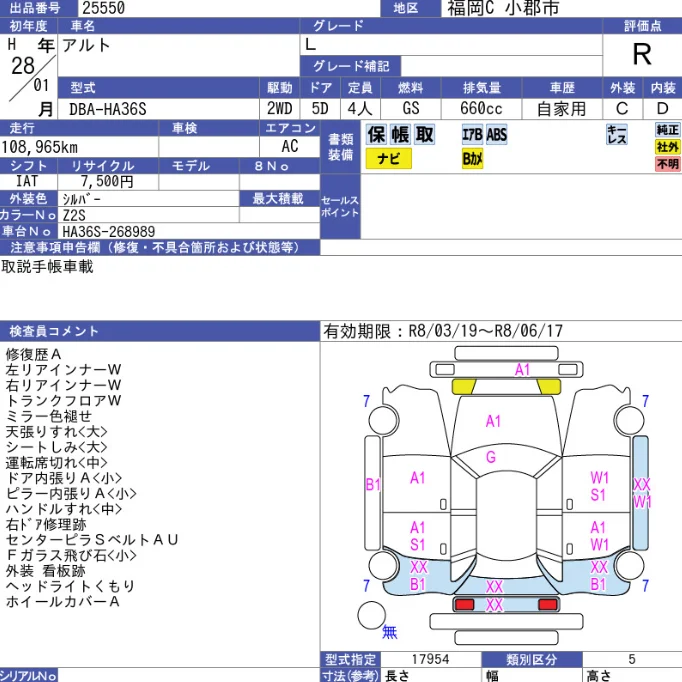
Task: Click the comment 右ドア修理跡
Action: [x=46, y=525]
